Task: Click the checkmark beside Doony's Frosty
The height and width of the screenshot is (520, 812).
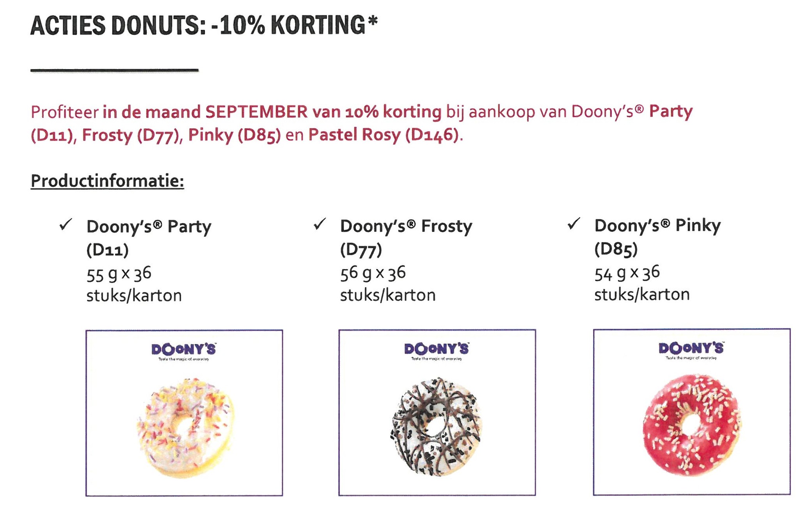Action: pos(320,224)
